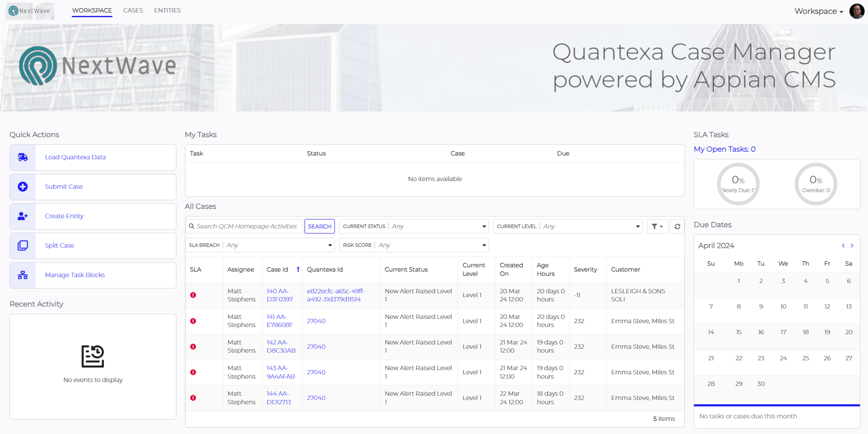Go to previous month in calendar
This screenshot has width=868, height=434.
[x=843, y=246]
